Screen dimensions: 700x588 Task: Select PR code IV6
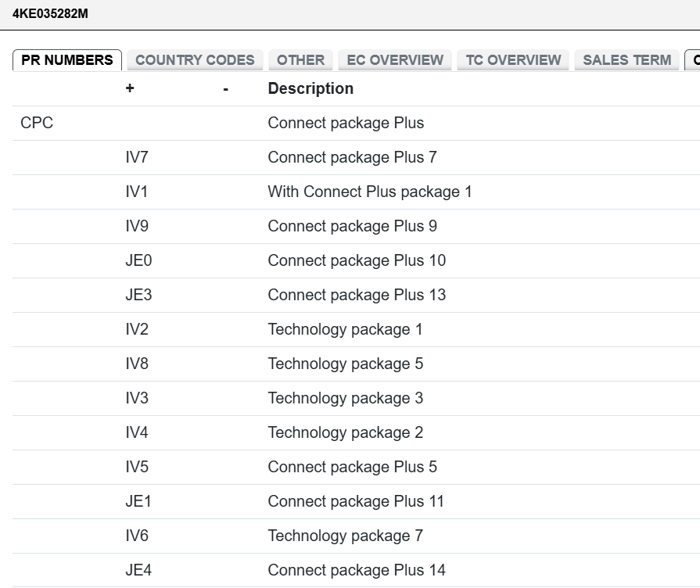click(x=137, y=536)
